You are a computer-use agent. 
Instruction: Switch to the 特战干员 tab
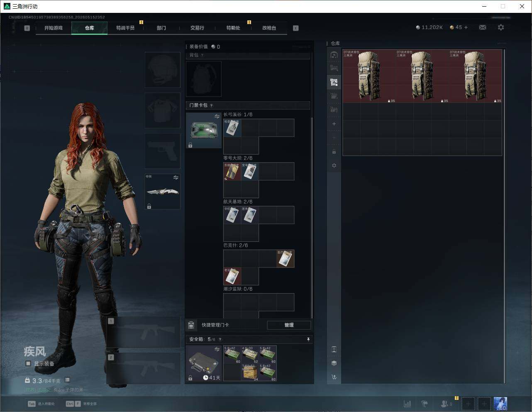pos(125,28)
